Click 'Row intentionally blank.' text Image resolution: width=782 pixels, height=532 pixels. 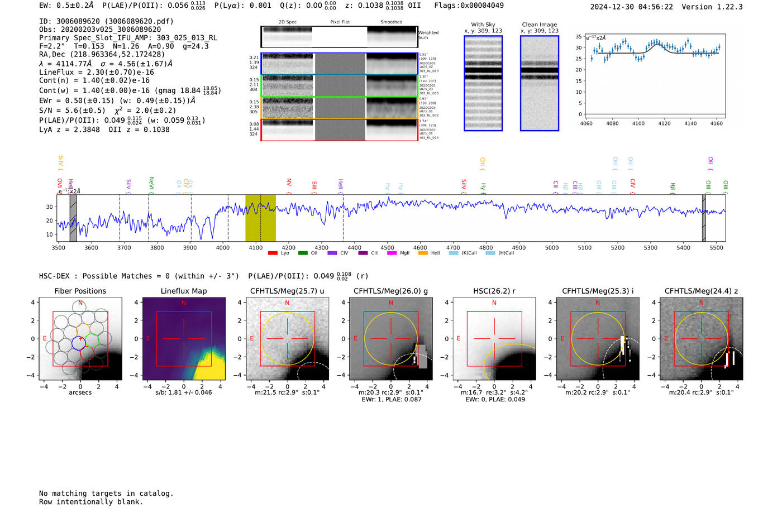click(91, 502)
